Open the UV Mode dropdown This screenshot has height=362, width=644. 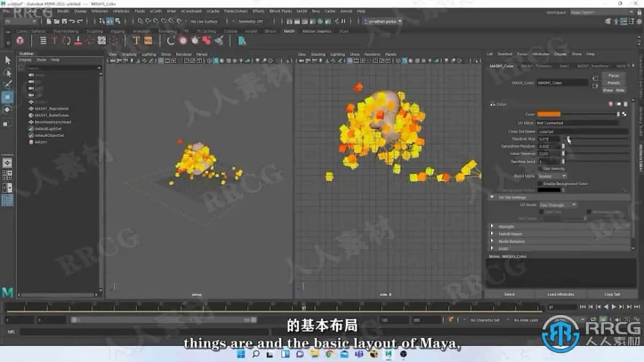(x=558, y=205)
